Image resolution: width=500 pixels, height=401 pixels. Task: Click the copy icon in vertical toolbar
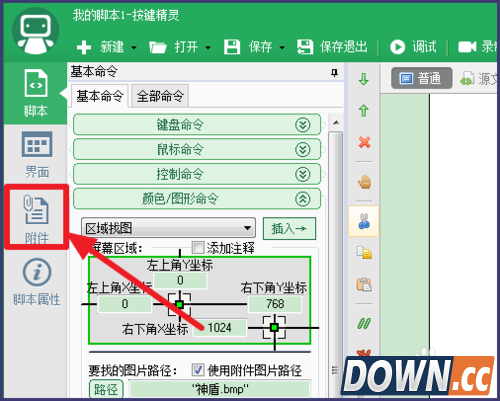pyautogui.click(x=364, y=252)
